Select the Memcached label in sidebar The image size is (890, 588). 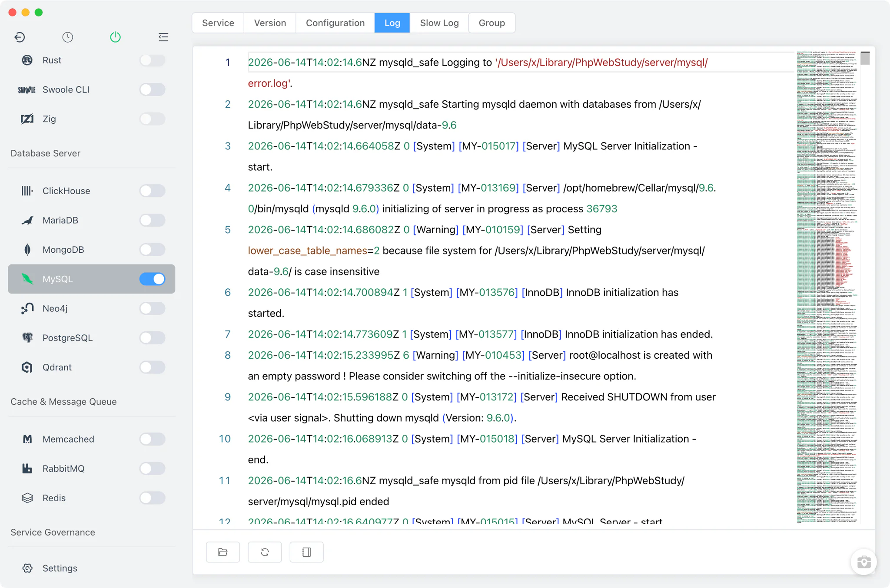(x=68, y=439)
